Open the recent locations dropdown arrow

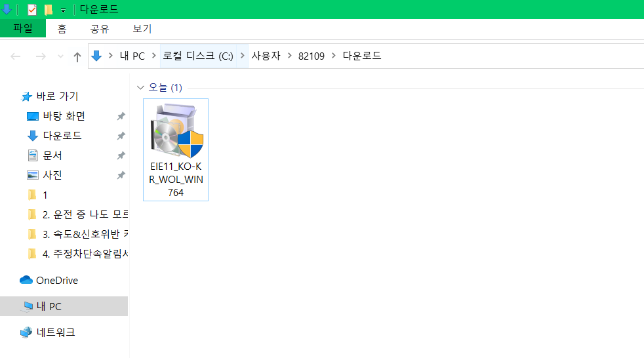pos(60,56)
